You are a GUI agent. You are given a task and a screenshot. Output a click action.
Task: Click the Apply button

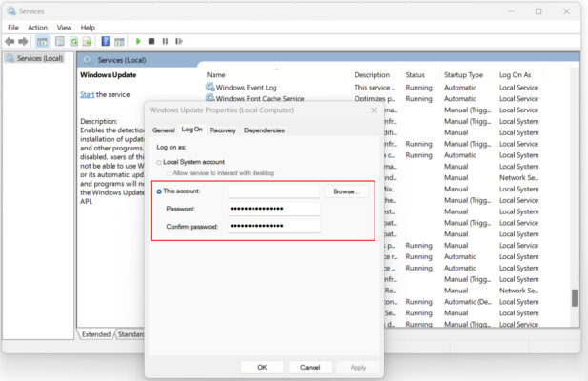pyautogui.click(x=358, y=367)
